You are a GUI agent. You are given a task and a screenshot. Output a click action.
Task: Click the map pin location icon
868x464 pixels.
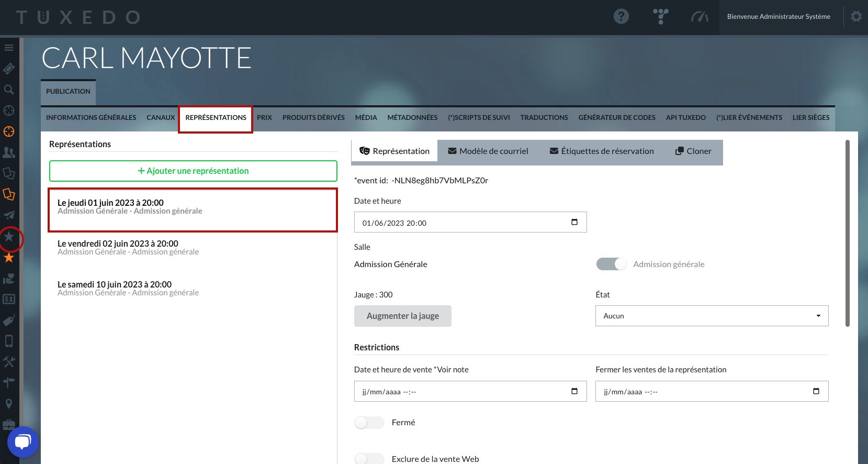tap(9, 404)
